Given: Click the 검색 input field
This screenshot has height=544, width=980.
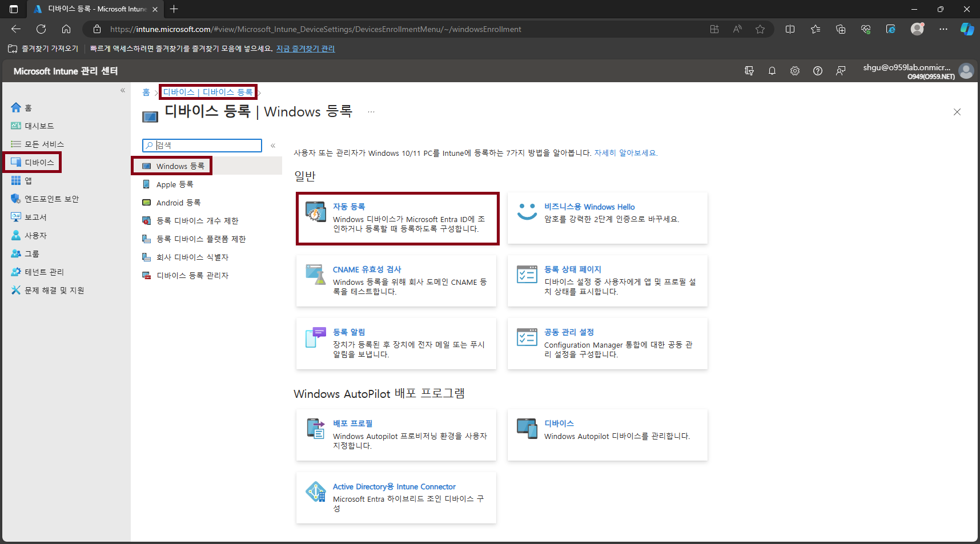Looking at the screenshot, I should coord(202,146).
